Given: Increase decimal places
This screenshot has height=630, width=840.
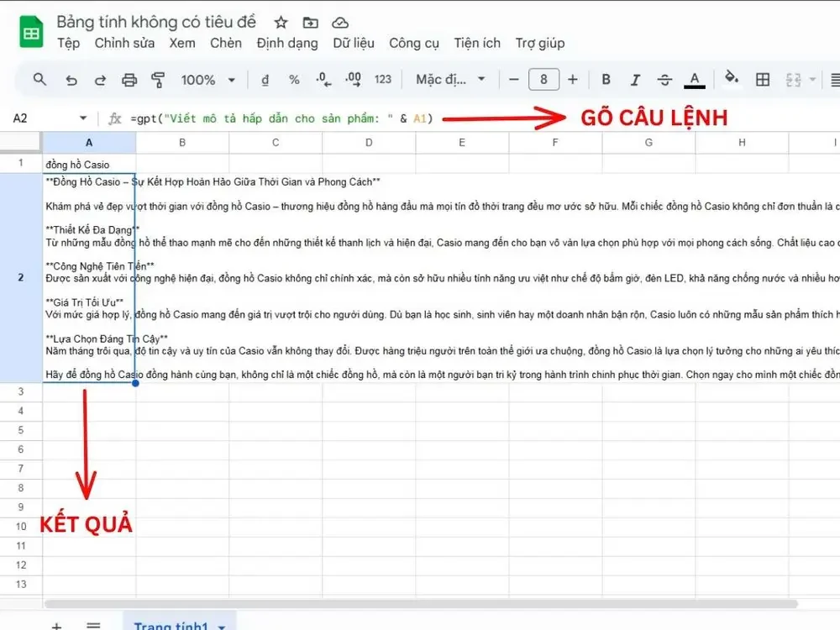Looking at the screenshot, I should click(353, 80).
